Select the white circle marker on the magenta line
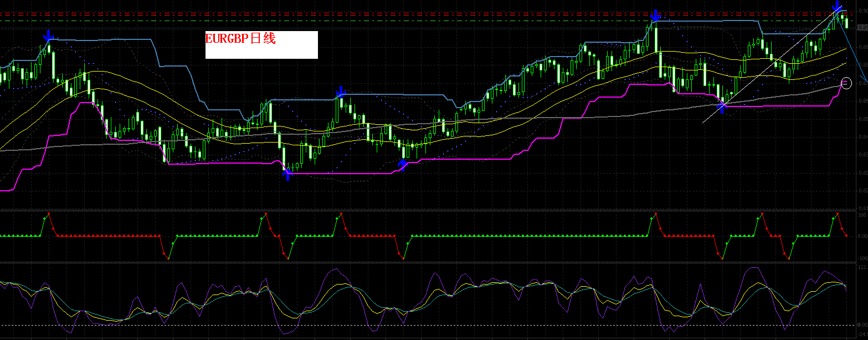868x340 pixels. click(x=846, y=83)
